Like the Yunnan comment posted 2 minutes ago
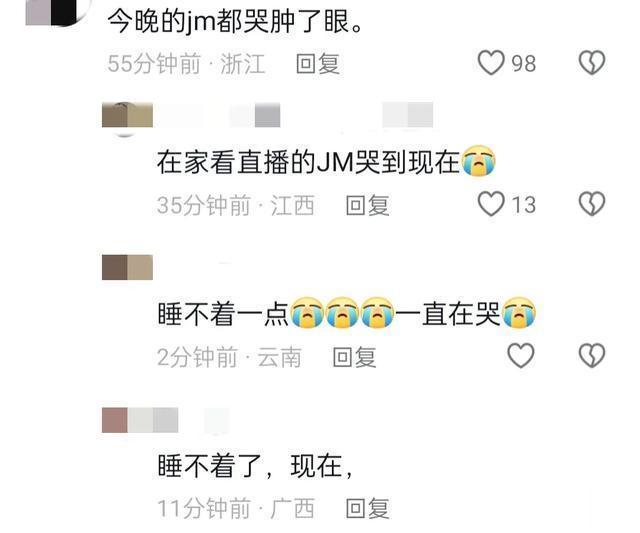This screenshot has height=533, width=640. pos(520,355)
